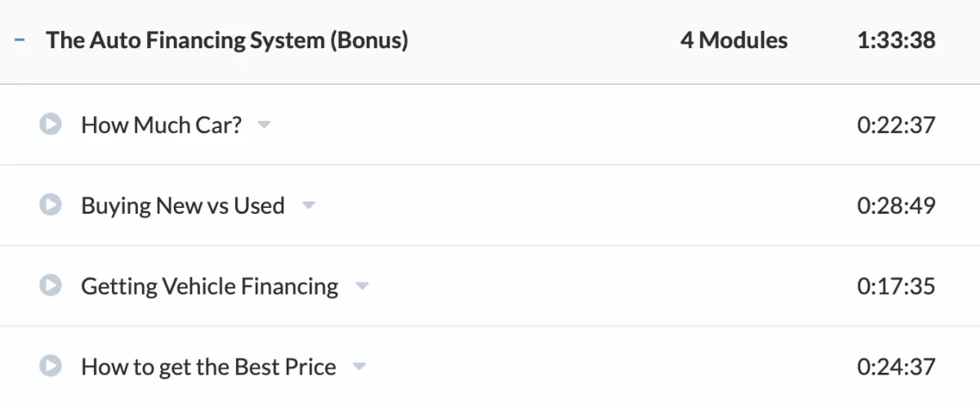Click the 4 Modules label
Image resolution: width=980 pixels, height=403 pixels.
click(734, 40)
